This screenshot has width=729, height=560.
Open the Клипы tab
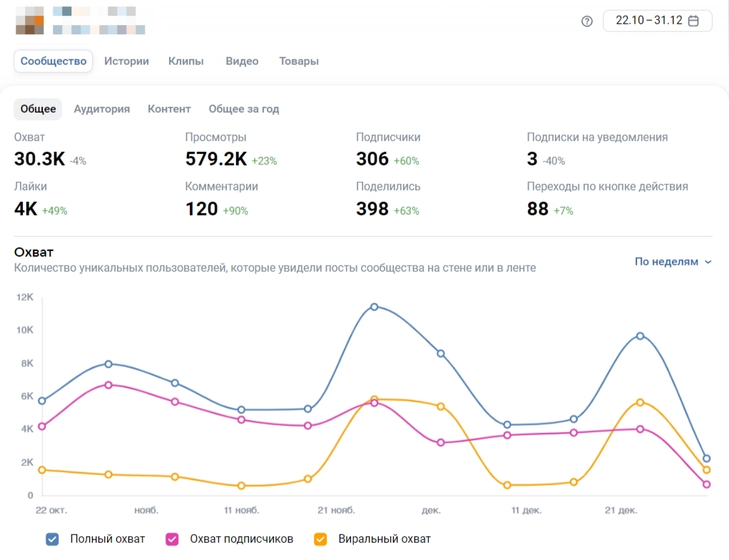186,61
